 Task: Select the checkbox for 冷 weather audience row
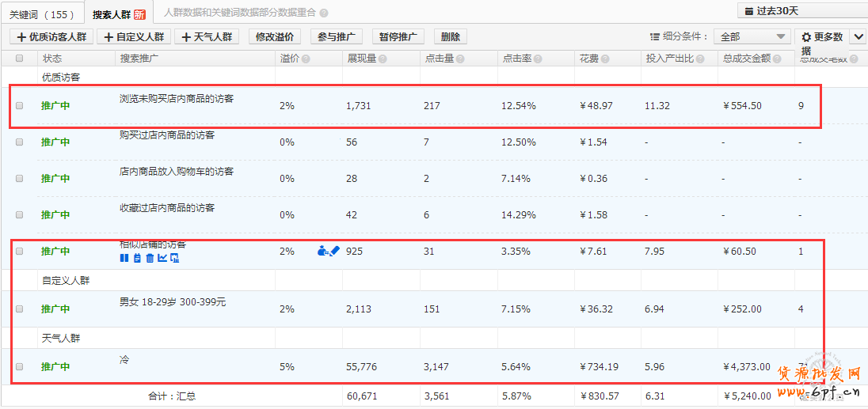[20, 367]
